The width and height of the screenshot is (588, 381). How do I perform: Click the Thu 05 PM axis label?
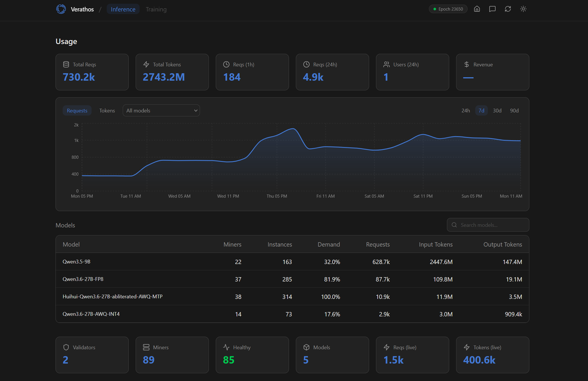[x=277, y=196]
